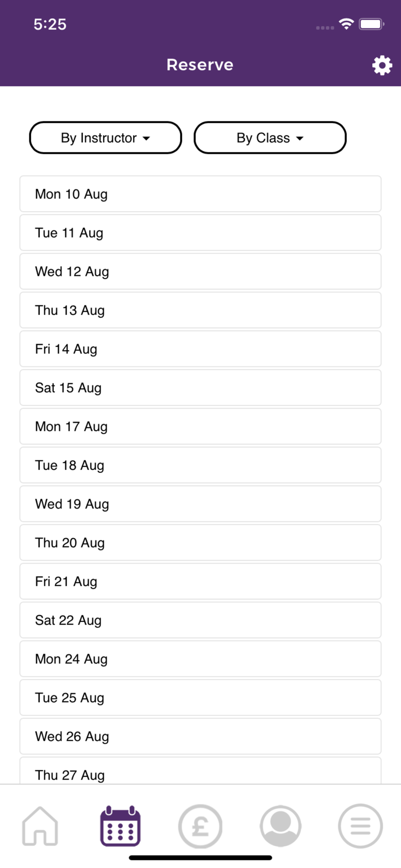Image resolution: width=401 pixels, height=868 pixels.
Task: Open the pound sign payments tab
Action: tap(200, 826)
